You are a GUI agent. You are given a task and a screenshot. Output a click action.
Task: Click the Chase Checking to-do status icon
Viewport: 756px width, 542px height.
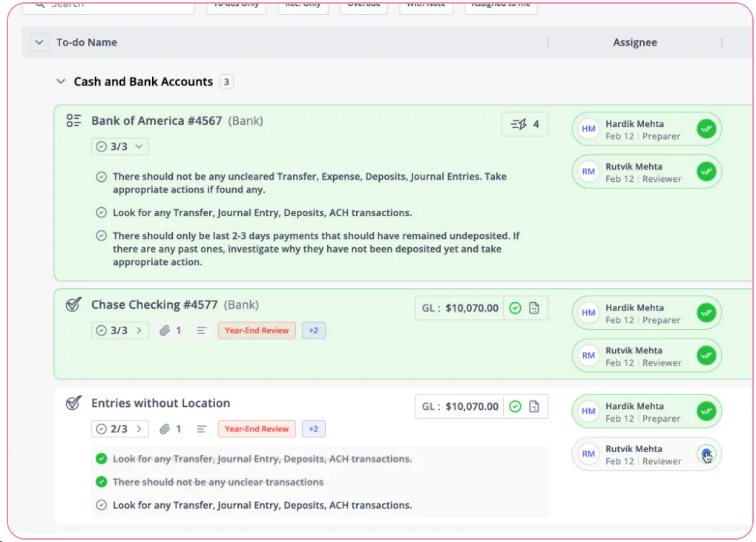(73, 304)
